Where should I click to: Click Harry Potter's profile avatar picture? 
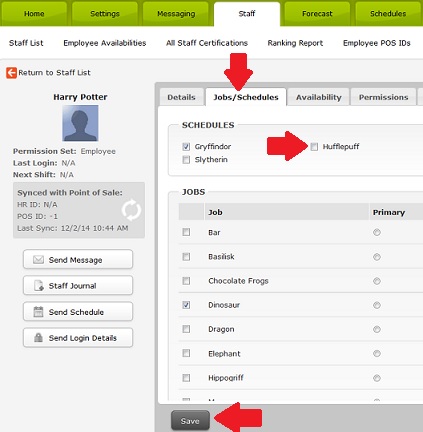point(80,123)
